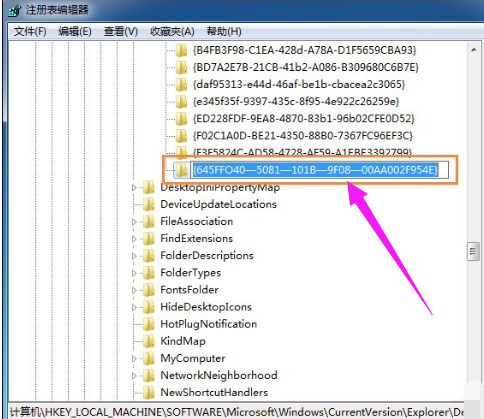Image resolution: width=484 pixels, height=419 pixels.
Task: Expand the FolderDescriptions tree node
Action: (x=134, y=256)
